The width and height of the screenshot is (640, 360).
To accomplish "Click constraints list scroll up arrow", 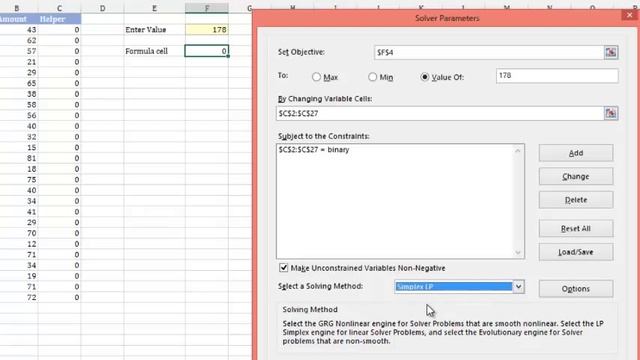I will (518, 151).
